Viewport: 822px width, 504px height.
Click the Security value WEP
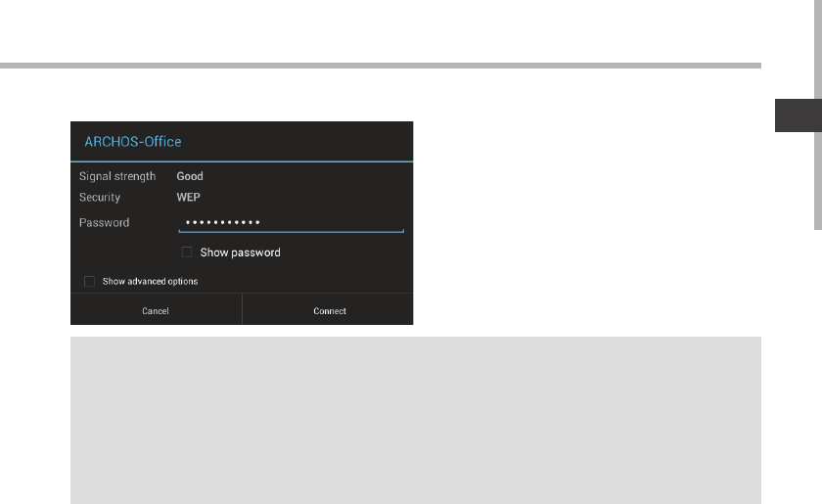(x=188, y=197)
